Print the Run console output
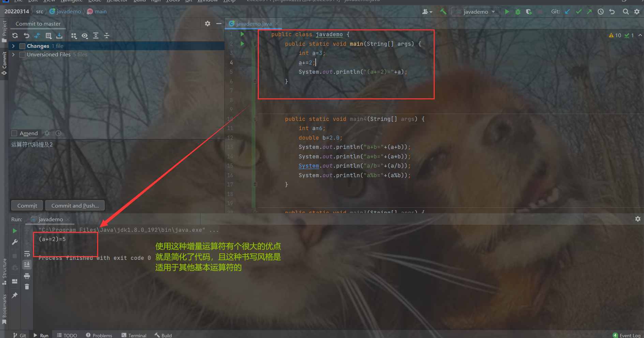 pyautogui.click(x=27, y=276)
